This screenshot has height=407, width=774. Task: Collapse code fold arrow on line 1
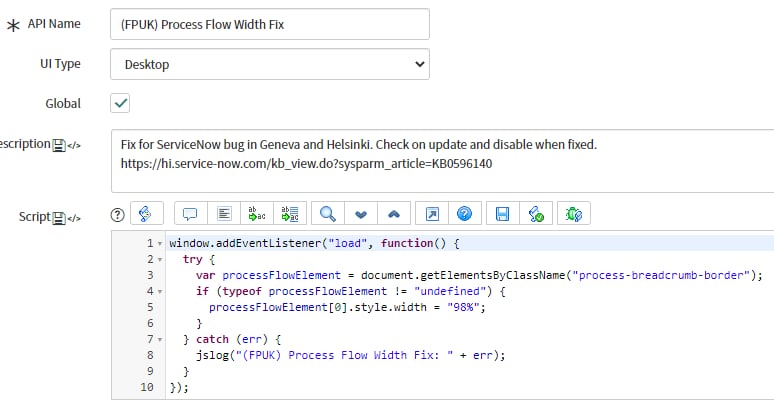(x=160, y=244)
